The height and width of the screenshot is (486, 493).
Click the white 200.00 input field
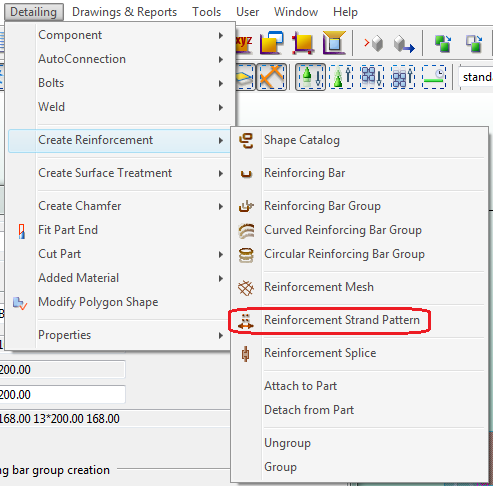coord(62,395)
